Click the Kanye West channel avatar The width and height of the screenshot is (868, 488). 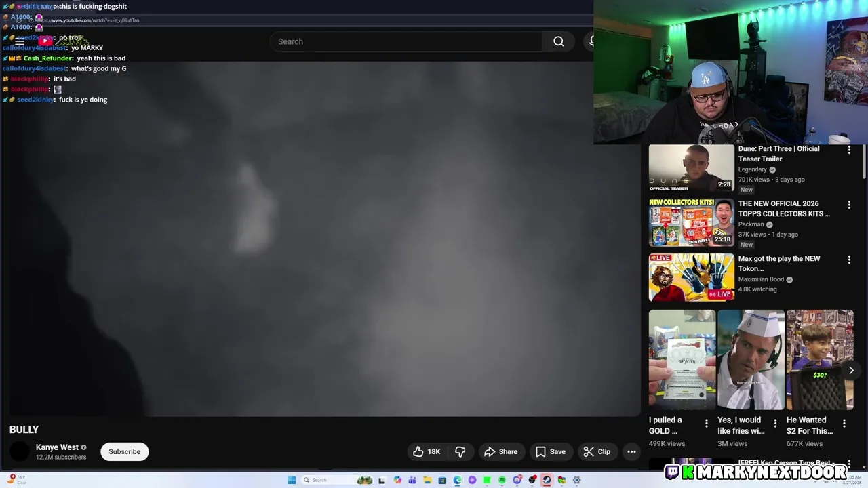tap(20, 451)
